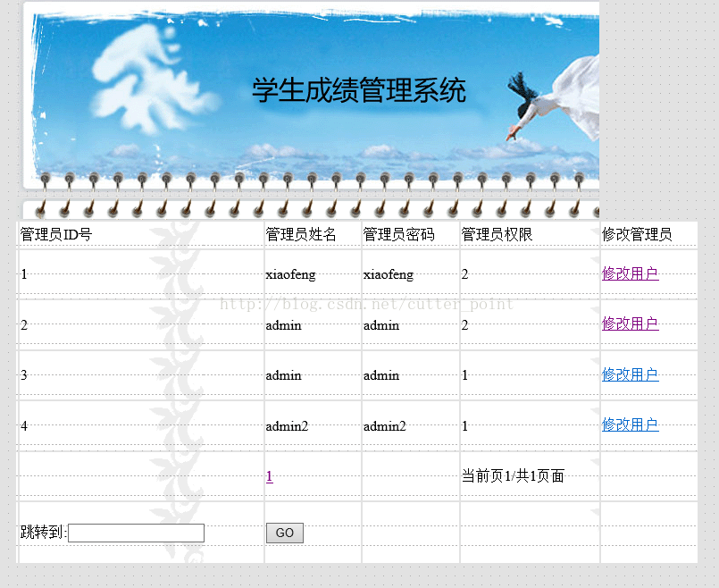719x588 pixels.
Task: Click name cell xiaofeng in 管理员姓名 column
Action: pos(290,274)
